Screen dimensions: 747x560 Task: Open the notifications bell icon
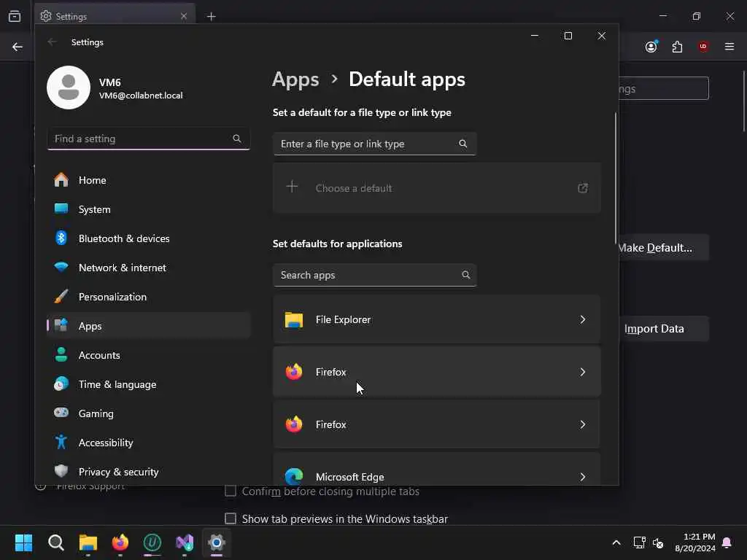pyautogui.click(x=727, y=542)
